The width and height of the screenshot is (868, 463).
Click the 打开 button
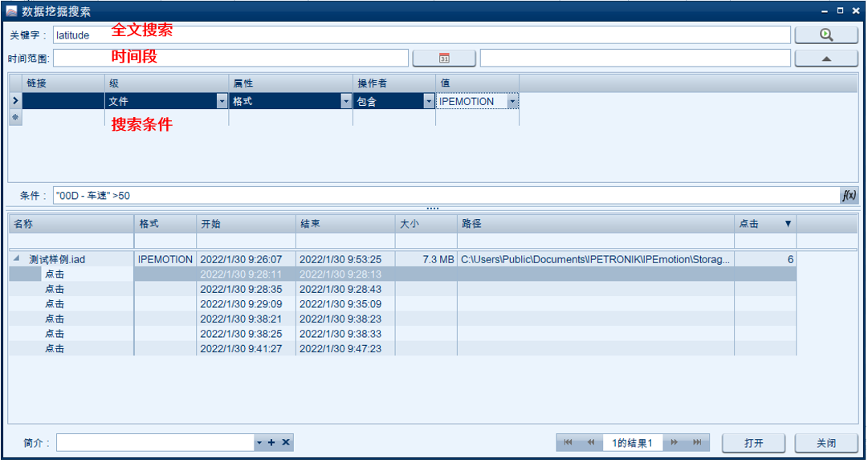(753, 443)
